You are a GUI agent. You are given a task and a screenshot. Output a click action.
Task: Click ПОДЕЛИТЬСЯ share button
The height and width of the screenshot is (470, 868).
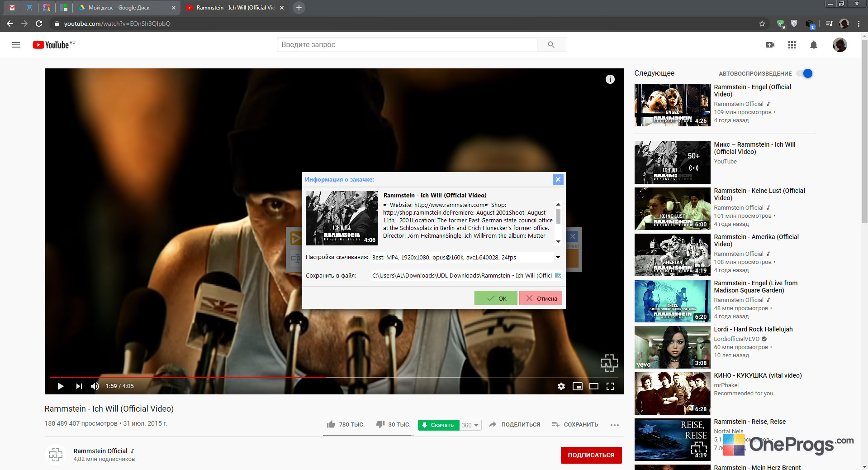[x=515, y=425]
